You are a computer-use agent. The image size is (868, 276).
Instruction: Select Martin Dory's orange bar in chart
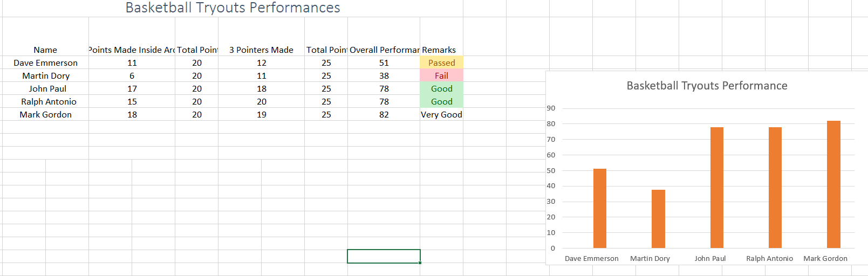coord(658,218)
